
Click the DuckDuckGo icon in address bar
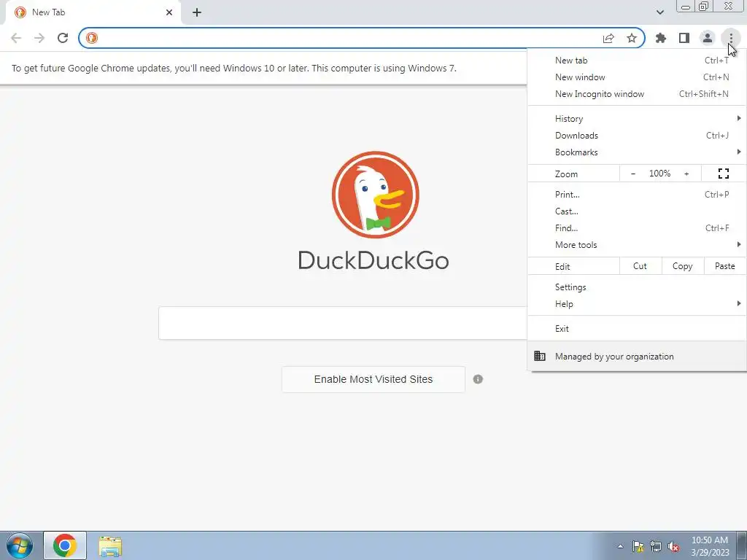(x=91, y=38)
